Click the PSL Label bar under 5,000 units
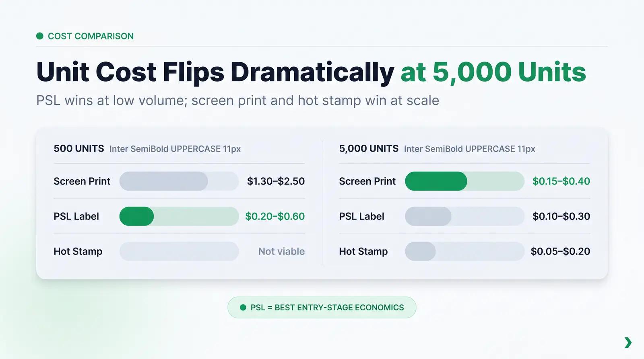644x359 pixels. pyautogui.click(x=464, y=216)
